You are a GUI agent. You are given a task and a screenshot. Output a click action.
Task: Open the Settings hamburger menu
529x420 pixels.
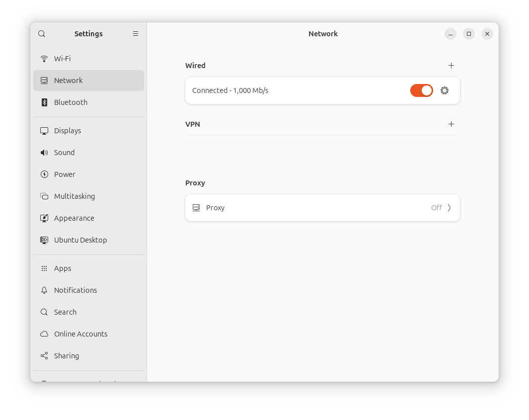[136, 34]
